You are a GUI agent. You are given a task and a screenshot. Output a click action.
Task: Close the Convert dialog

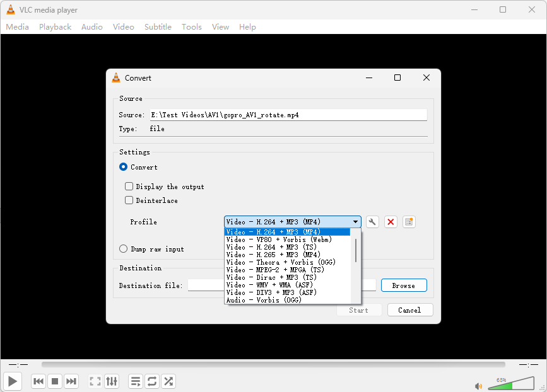coord(426,78)
